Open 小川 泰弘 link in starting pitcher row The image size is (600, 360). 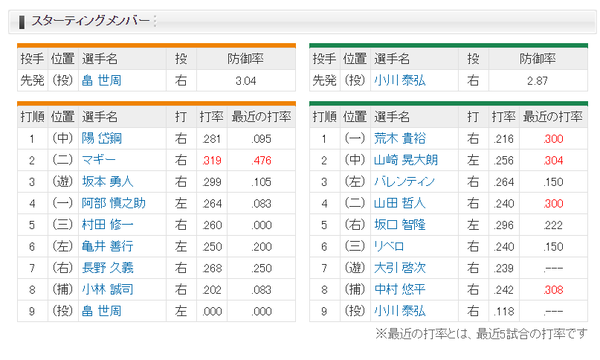(399, 81)
